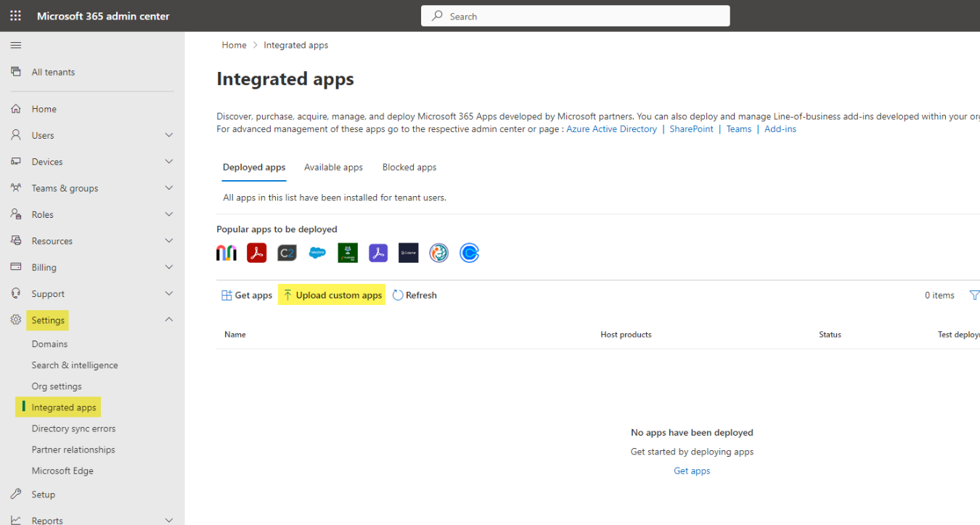Screen dimensions: 980x525
Task: Click the colorful monday.com app icon
Action: [x=226, y=253]
